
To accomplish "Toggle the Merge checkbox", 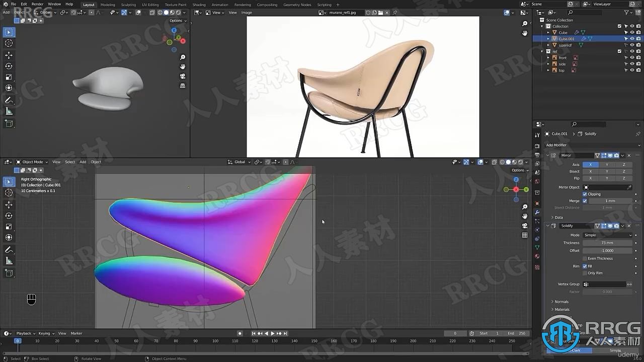I will coord(585,201).
